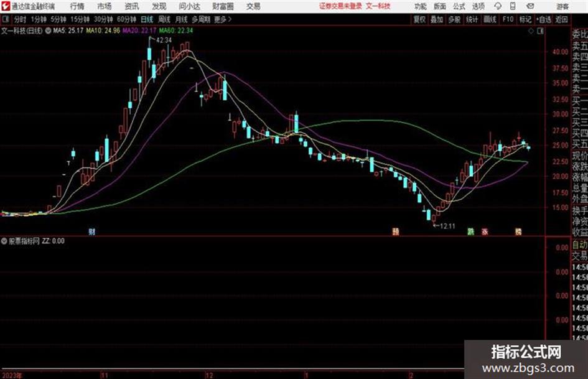
Task: Click the 2023年 label on the time axis
Action: pos(12,375)
